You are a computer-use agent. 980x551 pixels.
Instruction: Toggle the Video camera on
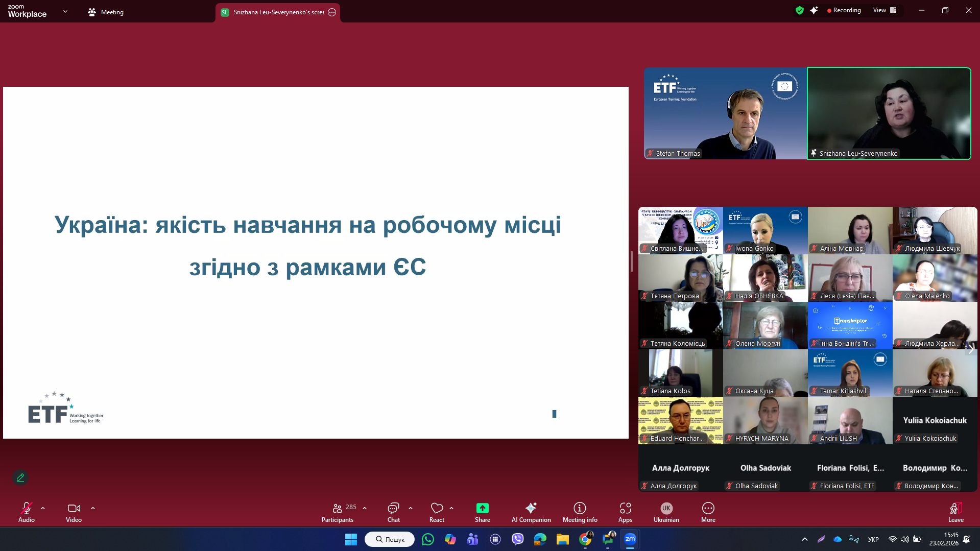pyautogui.click(x=74, y=512)
